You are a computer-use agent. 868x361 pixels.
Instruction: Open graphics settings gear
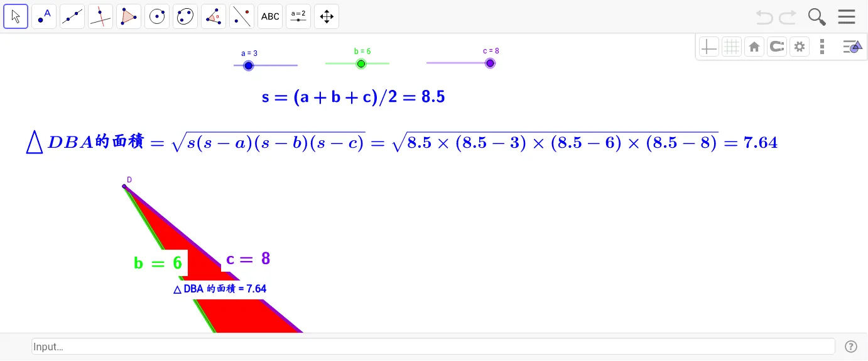pos(800,47)
